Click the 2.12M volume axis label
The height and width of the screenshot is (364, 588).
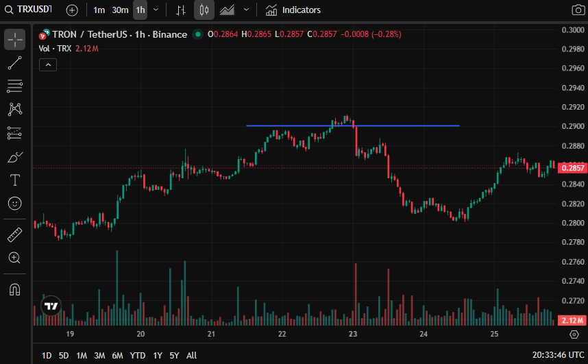click(x=573, y=320)
